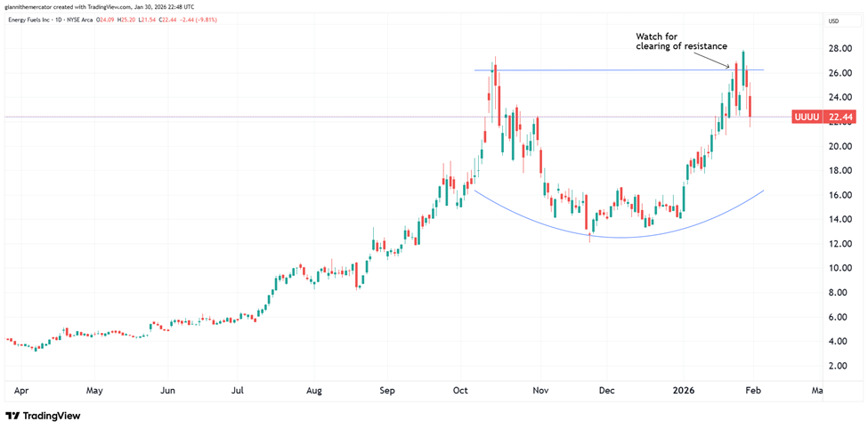Click the Jul label on the time axis

pos(238,390)
